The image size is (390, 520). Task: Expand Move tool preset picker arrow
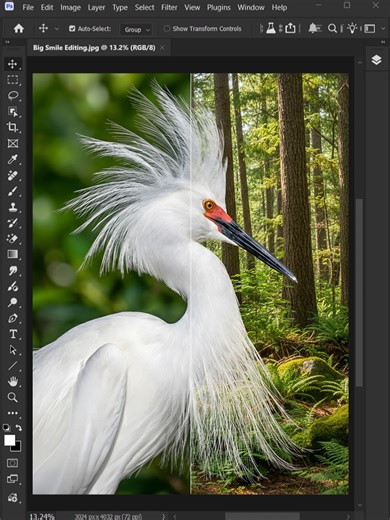pos(57,29)
